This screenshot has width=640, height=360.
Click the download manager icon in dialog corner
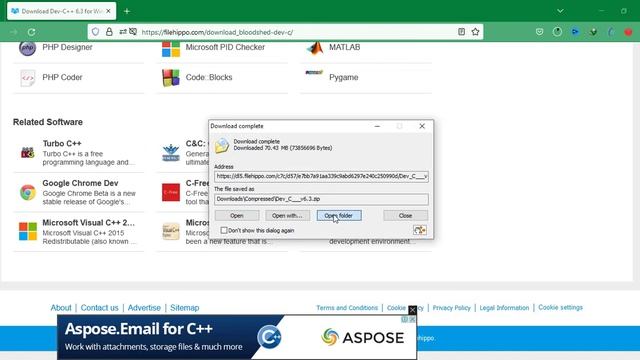coord(420,230)
